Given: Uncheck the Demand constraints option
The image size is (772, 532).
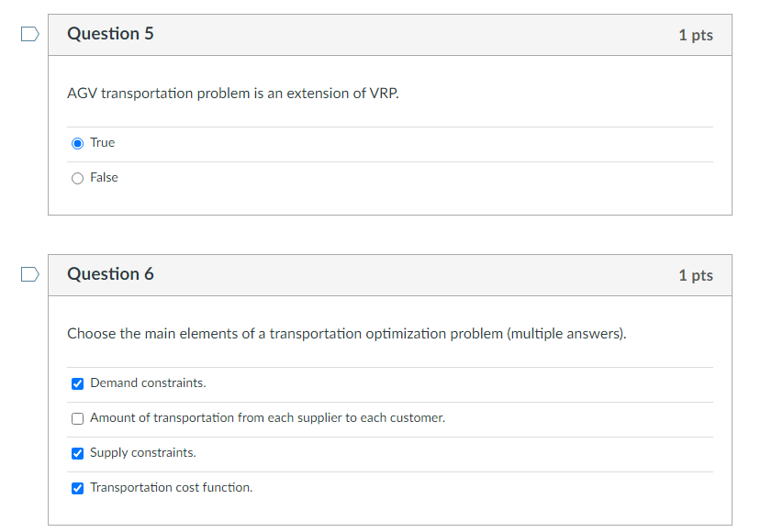Looking at the screenshot, I should [77, 383].
